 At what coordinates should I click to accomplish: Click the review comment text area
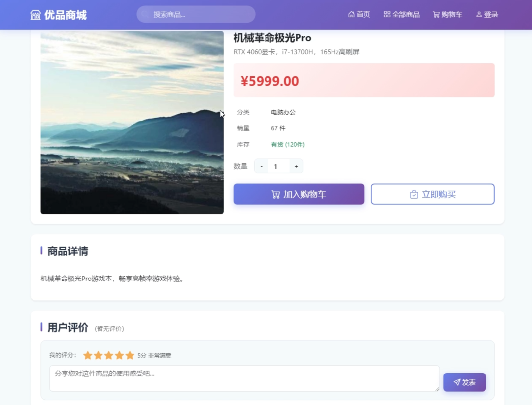244,378
